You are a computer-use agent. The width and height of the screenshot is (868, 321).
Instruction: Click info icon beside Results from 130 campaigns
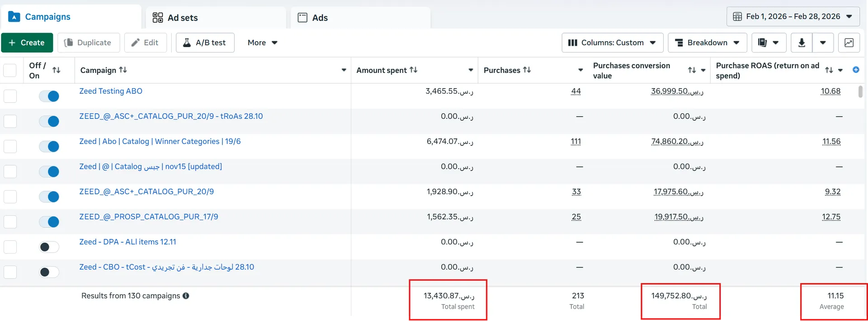tap(186, 296)
